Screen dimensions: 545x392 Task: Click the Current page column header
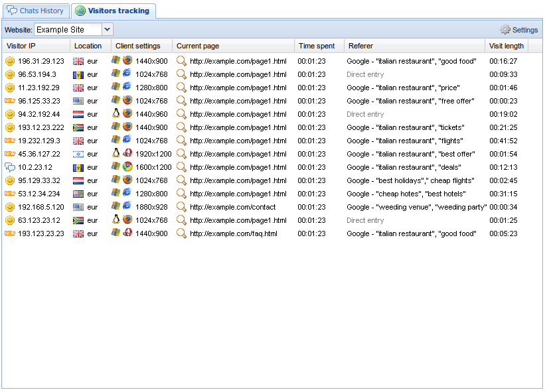pyautogui.click(x=233, y=46)
